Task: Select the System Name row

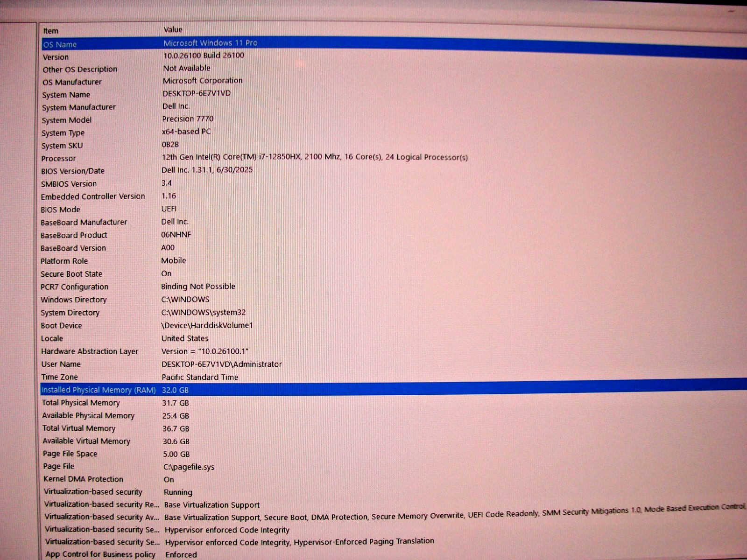Action: coord(66,95)
